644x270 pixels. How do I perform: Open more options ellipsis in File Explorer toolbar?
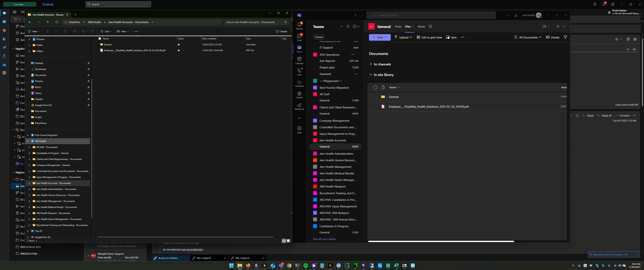(x=136, y=31)
